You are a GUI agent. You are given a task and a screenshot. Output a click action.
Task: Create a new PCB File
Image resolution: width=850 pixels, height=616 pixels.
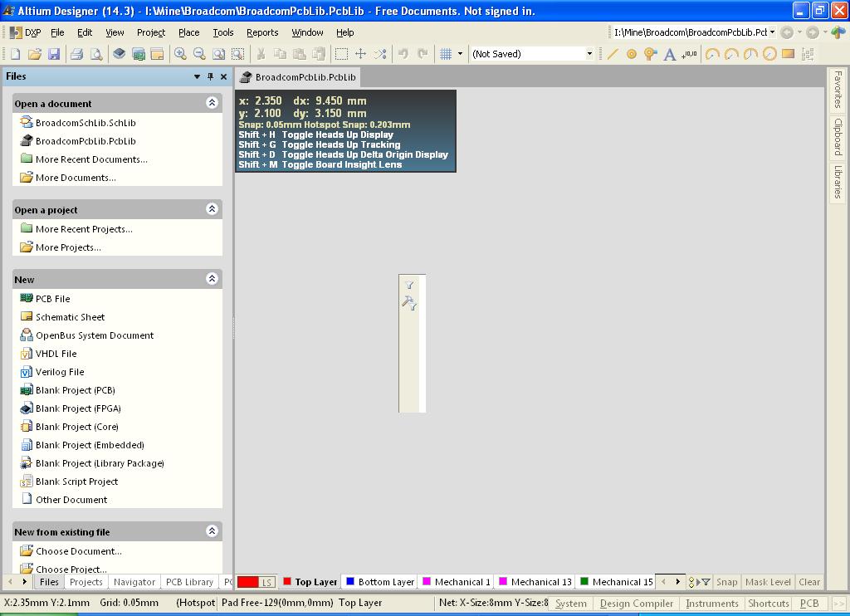coord(52,299)
